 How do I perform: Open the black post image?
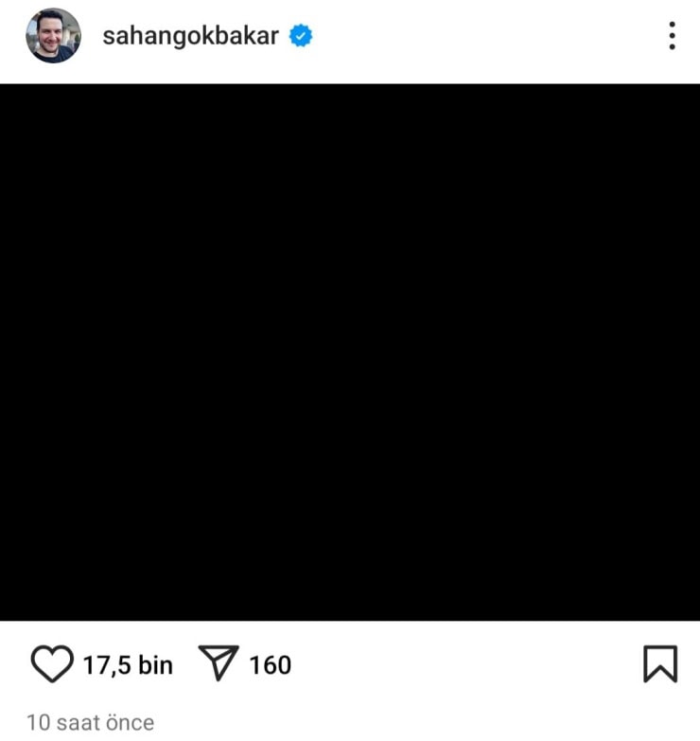tap(350, 352)
